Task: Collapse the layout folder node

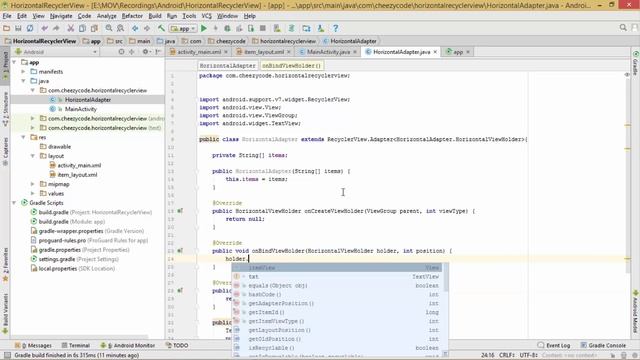Action: click(x=33, y=156)
